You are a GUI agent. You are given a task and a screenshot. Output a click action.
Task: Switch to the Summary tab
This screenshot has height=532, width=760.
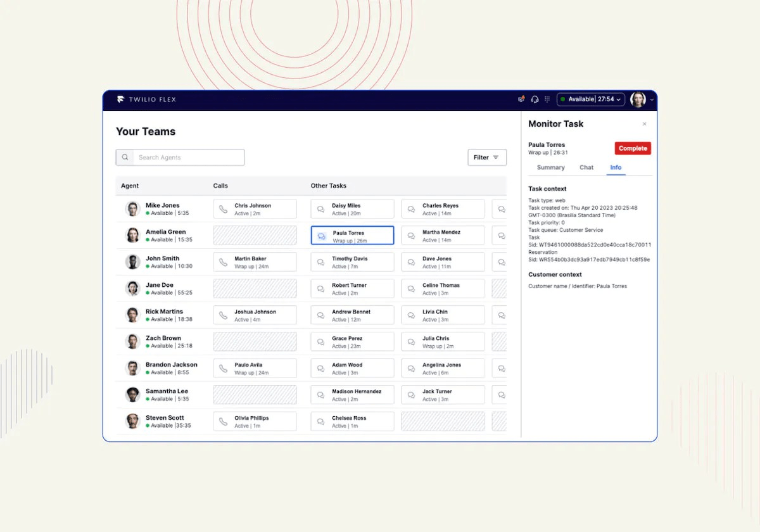[550, 167]
